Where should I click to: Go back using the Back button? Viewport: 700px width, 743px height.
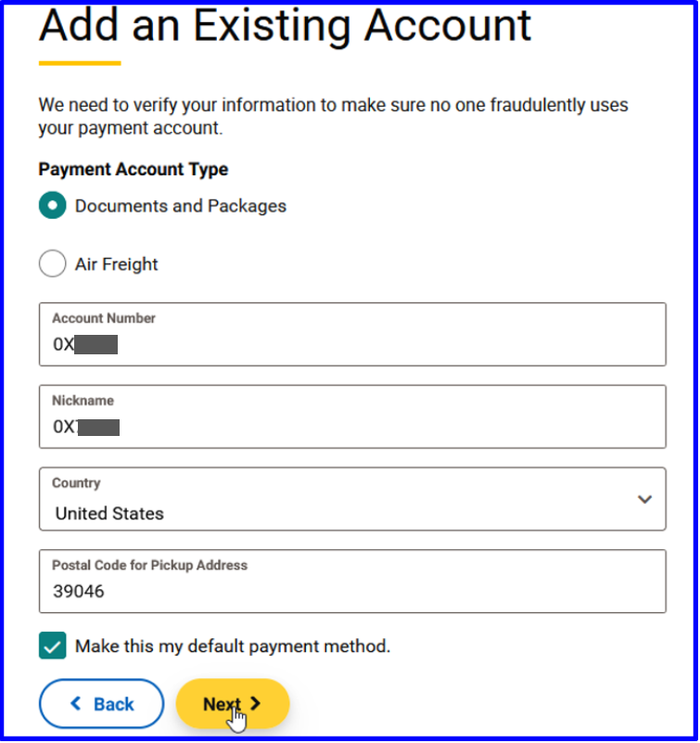(x=101, y=704)
